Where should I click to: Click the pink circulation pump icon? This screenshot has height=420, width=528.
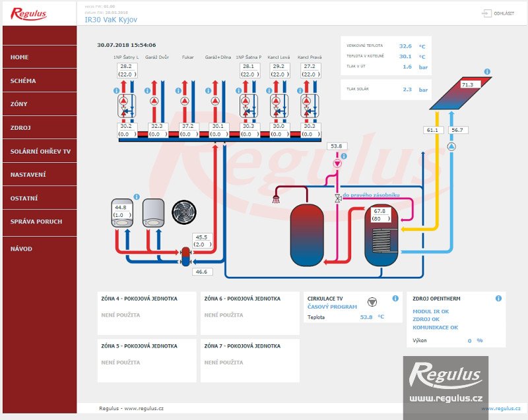pos(337,164)
